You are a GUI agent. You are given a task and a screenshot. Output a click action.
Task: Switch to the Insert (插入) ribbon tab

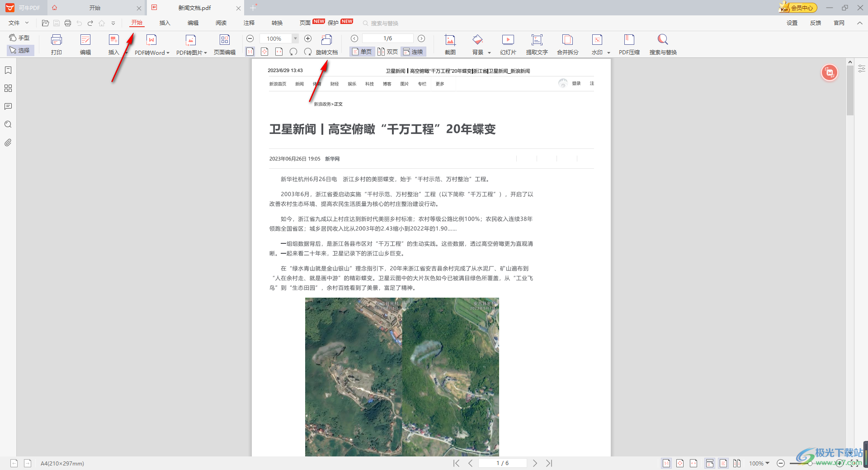coord(165,23)
